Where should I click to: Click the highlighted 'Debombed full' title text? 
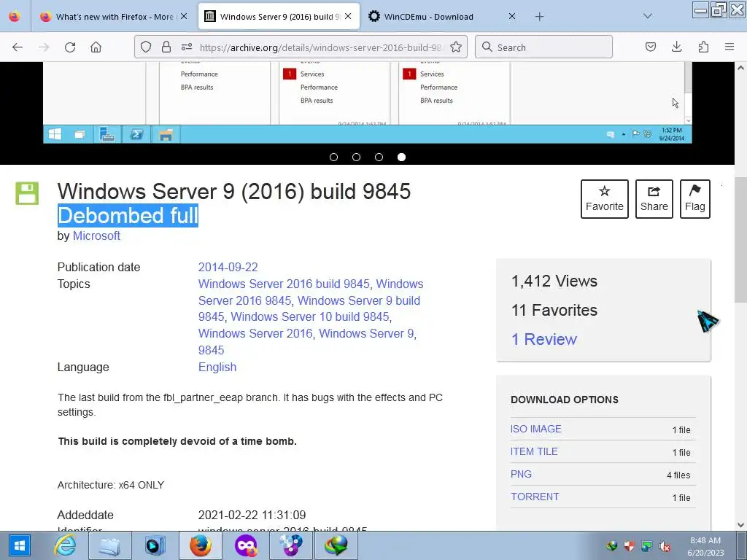pyautogui.click(x=128, y=216)
